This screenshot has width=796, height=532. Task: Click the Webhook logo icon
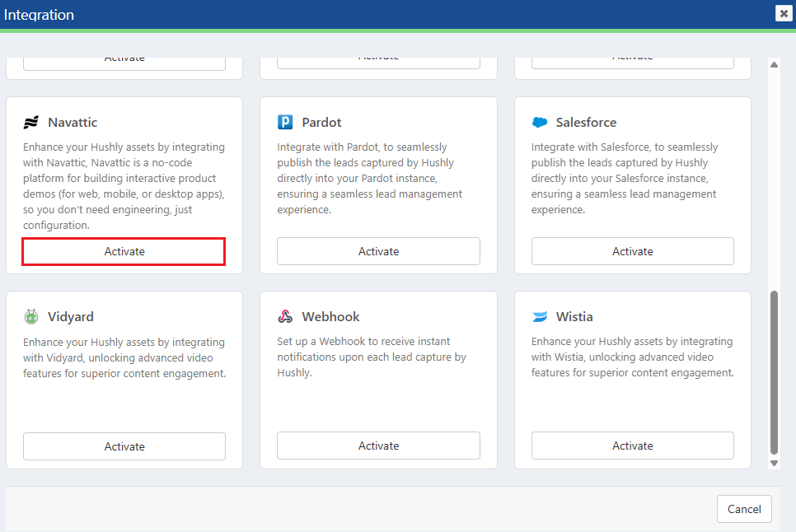[x=285, y=316]
